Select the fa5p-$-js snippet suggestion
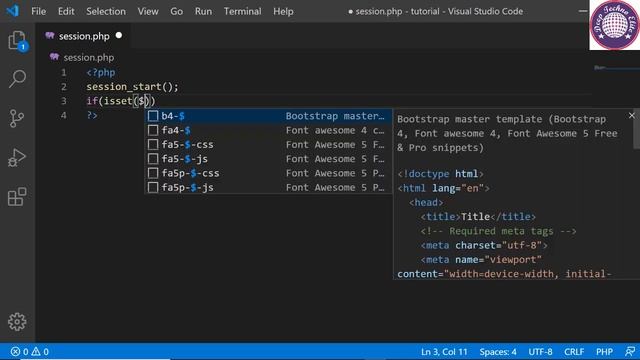640x360 pixels. tap(268, 187)
